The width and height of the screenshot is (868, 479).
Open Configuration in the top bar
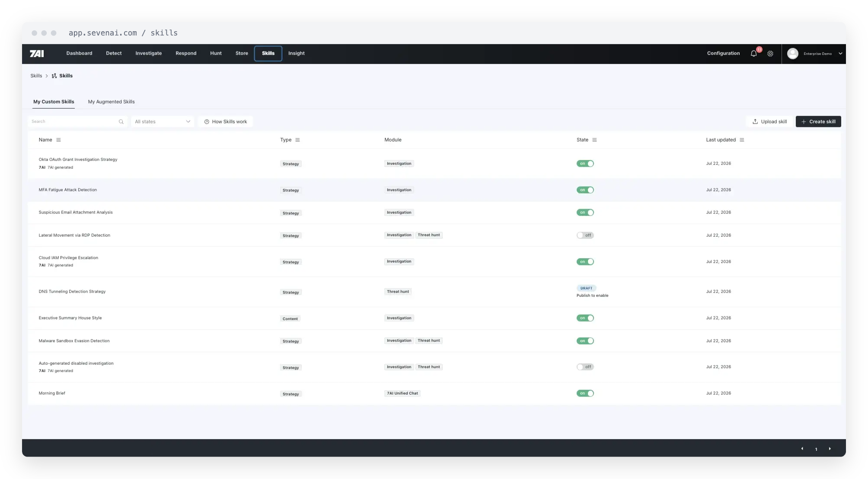pos(723,53)
